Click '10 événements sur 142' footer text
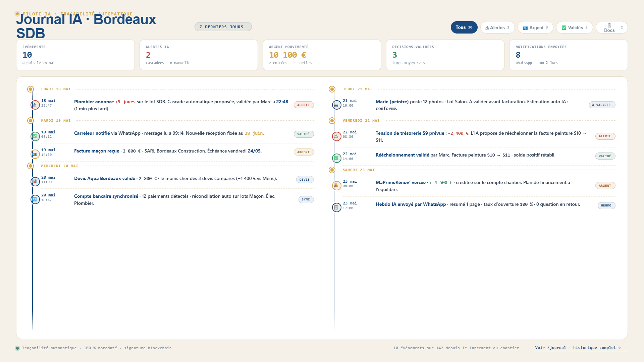Image resolution: width=644 pixels, height=362 pixels. (x=456, y=348)
